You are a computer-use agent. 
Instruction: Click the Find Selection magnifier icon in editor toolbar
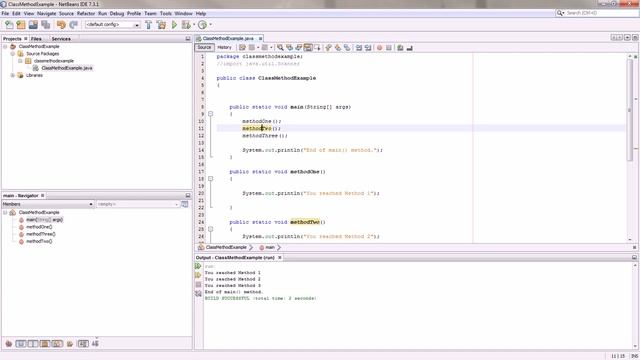point(280,48)
